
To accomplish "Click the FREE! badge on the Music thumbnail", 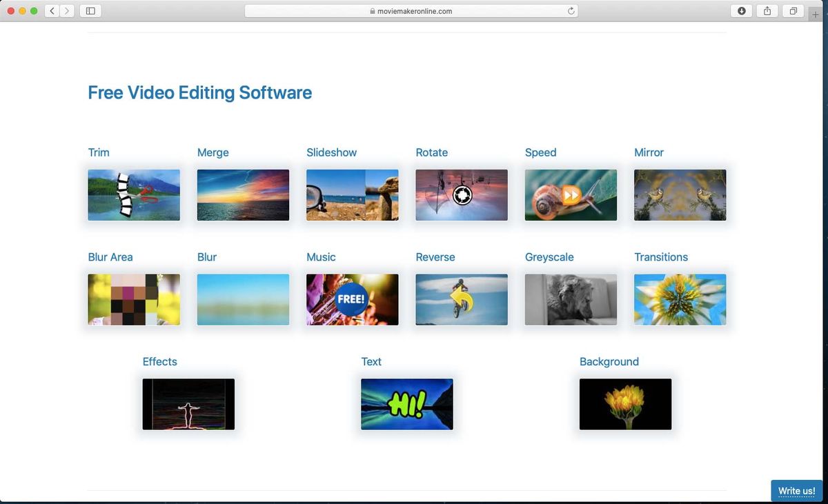I will [352, 299].
